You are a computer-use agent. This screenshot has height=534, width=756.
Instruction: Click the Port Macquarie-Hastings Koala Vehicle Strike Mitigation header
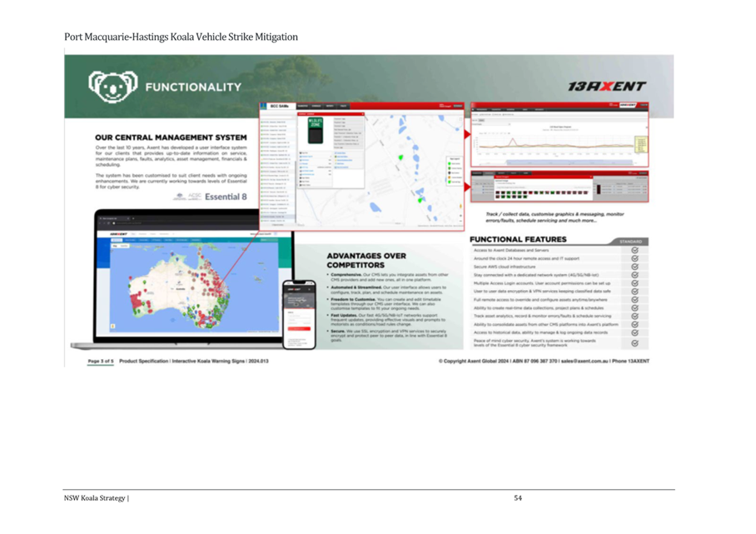click(x=181, y=37)
